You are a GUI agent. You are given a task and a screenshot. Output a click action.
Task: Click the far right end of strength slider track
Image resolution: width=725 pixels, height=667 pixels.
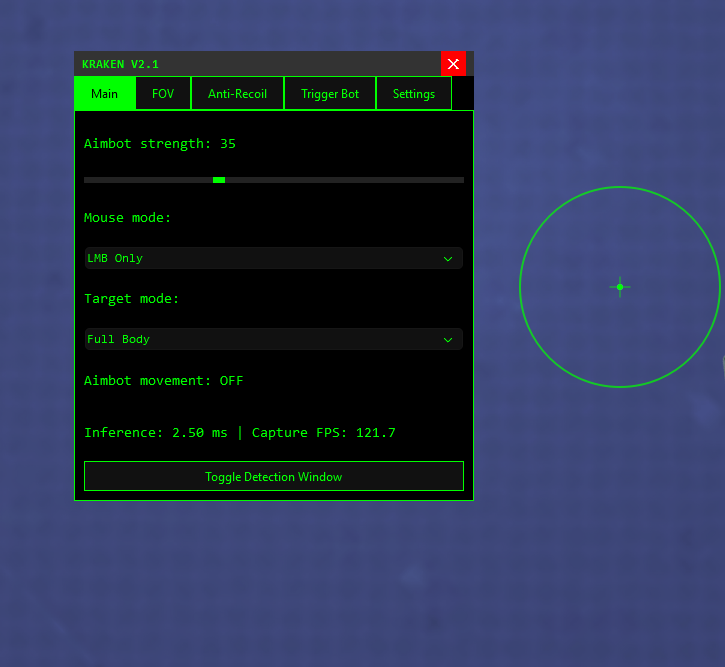(x=461, y=180)
